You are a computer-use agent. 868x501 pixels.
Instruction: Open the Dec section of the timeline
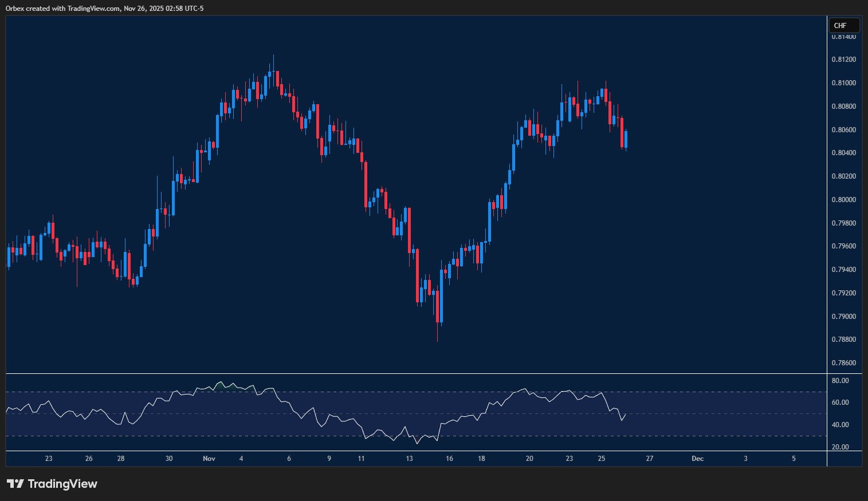click(x=698, y=459)
